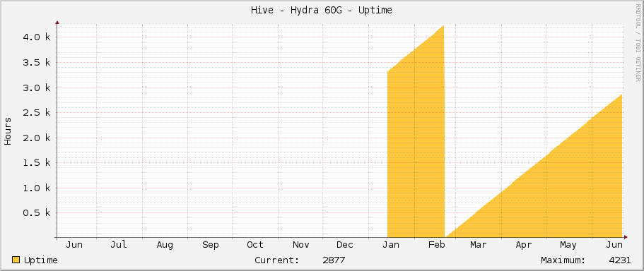Click the Jan month label
Image resolution: width=644 pixels, height=271 pixels.
(x=391, y=245)
